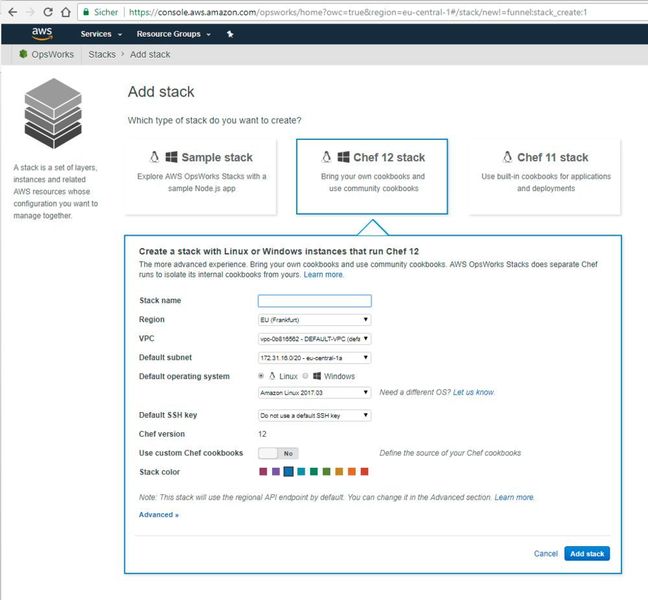Click Linux penguin icon on Chef 12 card
The width and height of the screenshot is (648, 600).
(326, 157)
